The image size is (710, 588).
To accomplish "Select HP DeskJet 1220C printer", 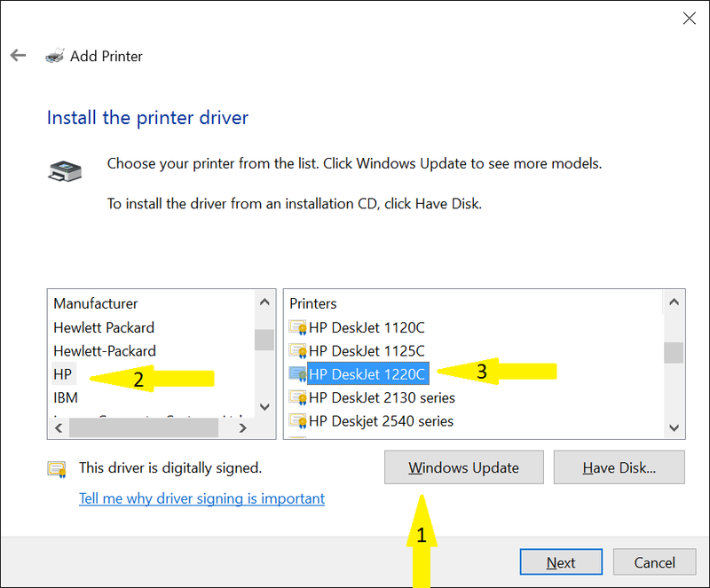I will tap(367, 374).
